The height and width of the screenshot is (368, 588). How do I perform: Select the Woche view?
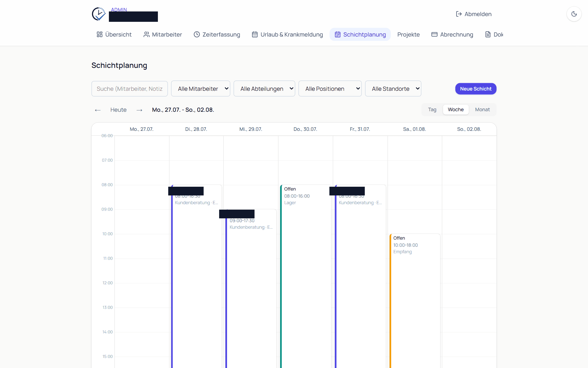[x=456, y=110]
